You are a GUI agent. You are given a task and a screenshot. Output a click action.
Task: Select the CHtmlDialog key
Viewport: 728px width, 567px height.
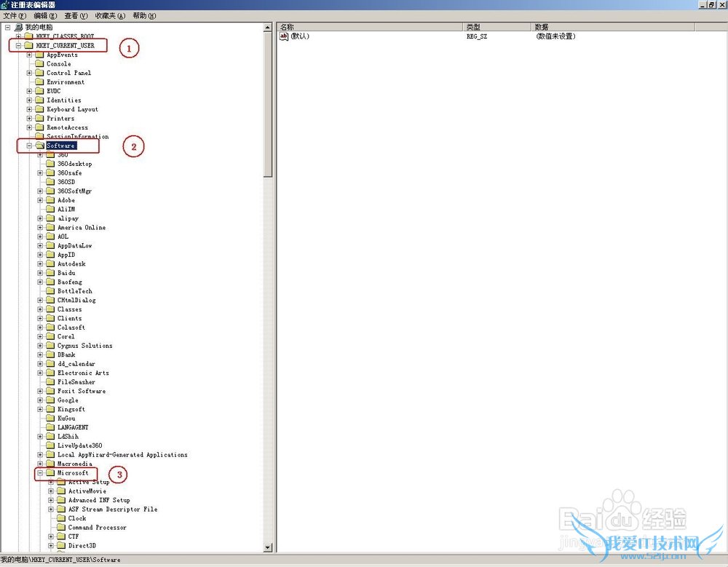click(76, 301)
